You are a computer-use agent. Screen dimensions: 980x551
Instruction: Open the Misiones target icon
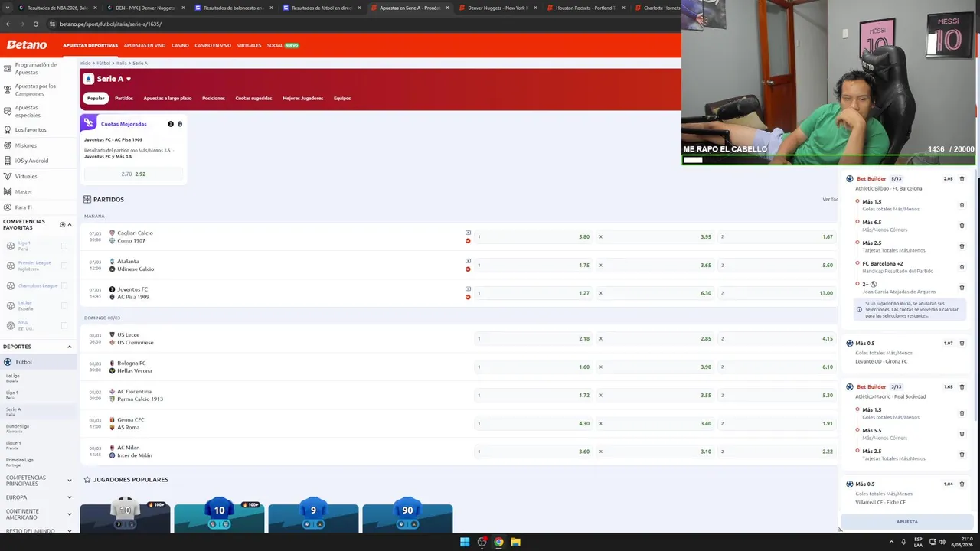[x=7, y=145]
